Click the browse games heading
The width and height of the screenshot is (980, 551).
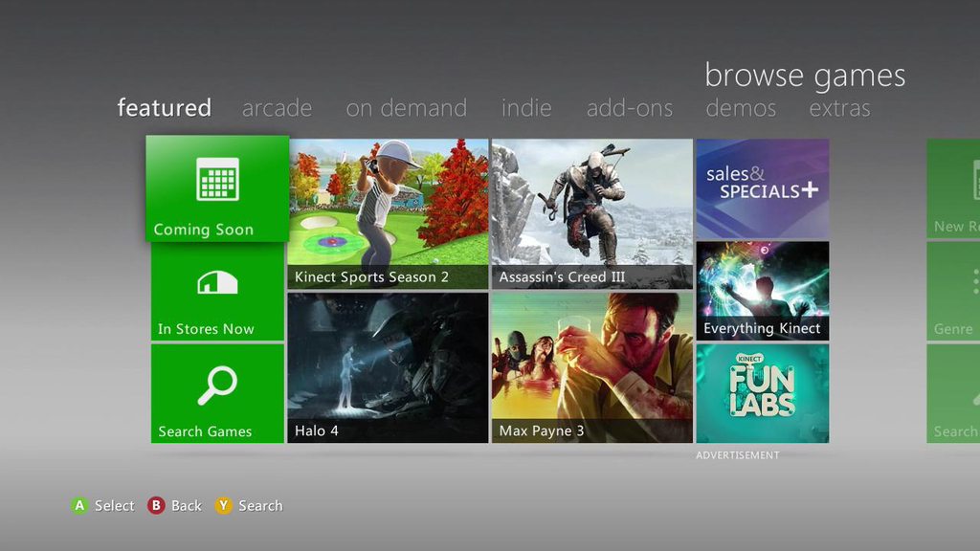point(805,77)
